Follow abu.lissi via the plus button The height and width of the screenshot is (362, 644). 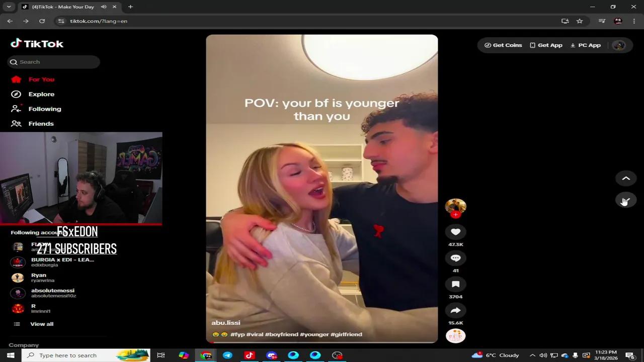[x=455, y=215]
